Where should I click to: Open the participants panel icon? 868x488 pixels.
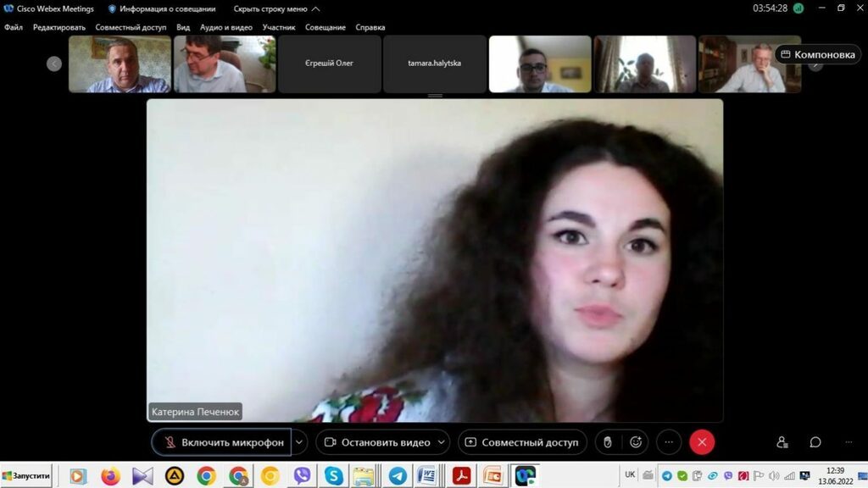point(782,442)
